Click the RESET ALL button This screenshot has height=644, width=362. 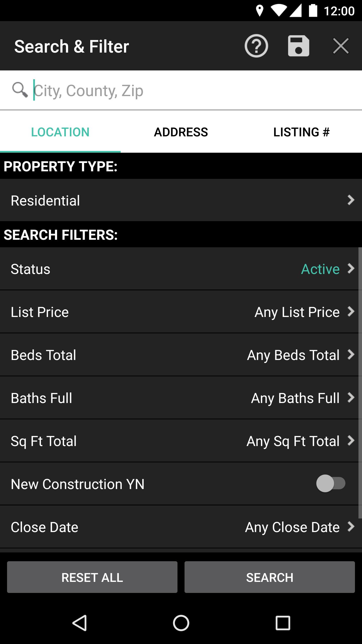(x=92, y=577)
